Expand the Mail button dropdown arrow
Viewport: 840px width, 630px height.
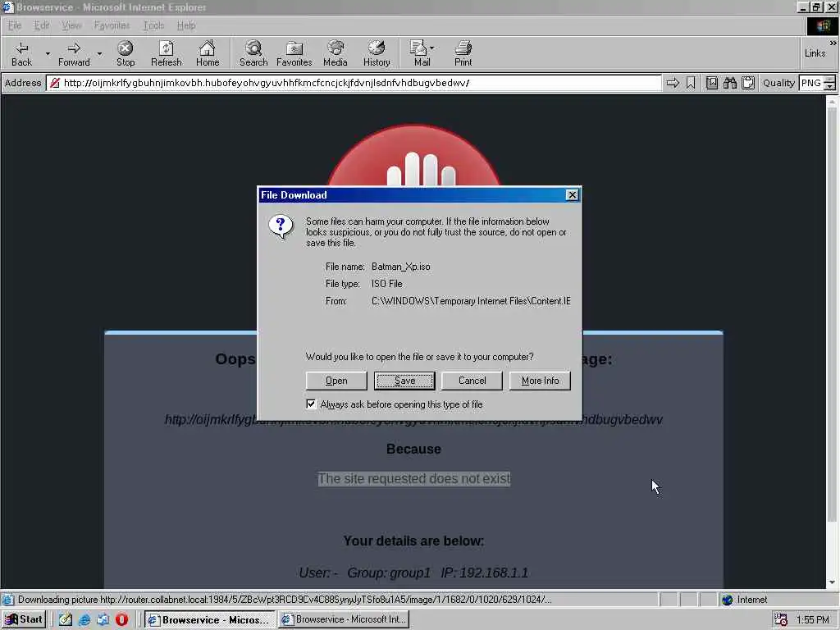coord(431,48)
